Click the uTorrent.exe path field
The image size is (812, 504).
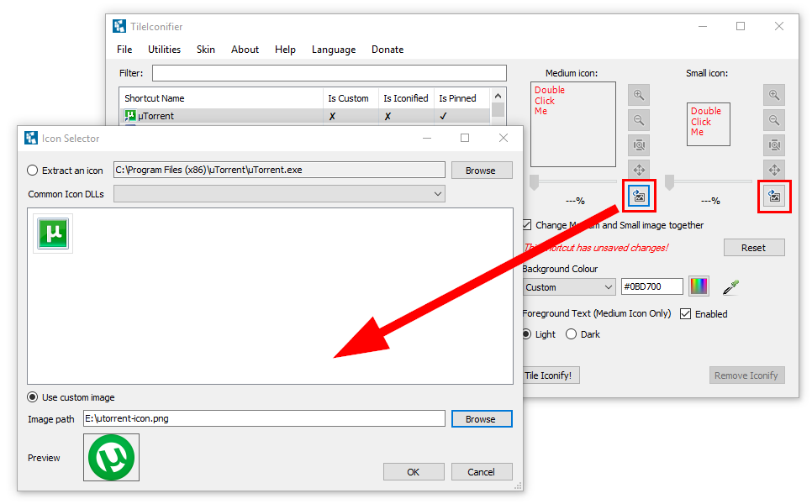[x=279, y=171]
